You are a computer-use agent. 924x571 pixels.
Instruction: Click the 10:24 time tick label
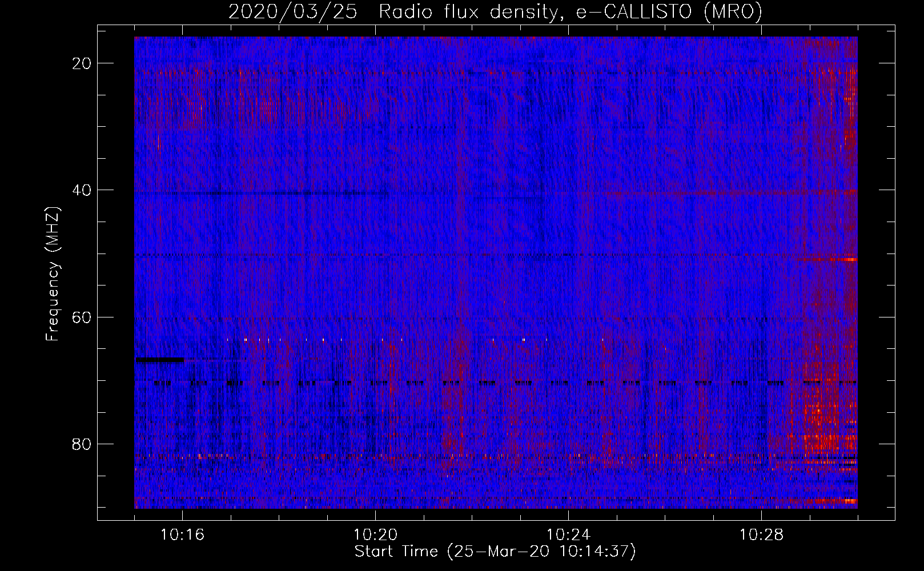pyautogui.click(x=568, y=535)
